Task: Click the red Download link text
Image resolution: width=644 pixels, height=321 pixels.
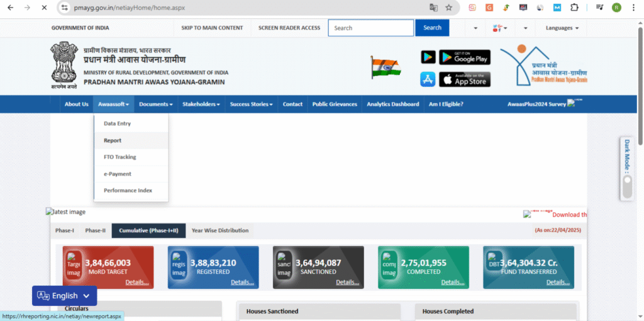Action: tap(569, 215)
